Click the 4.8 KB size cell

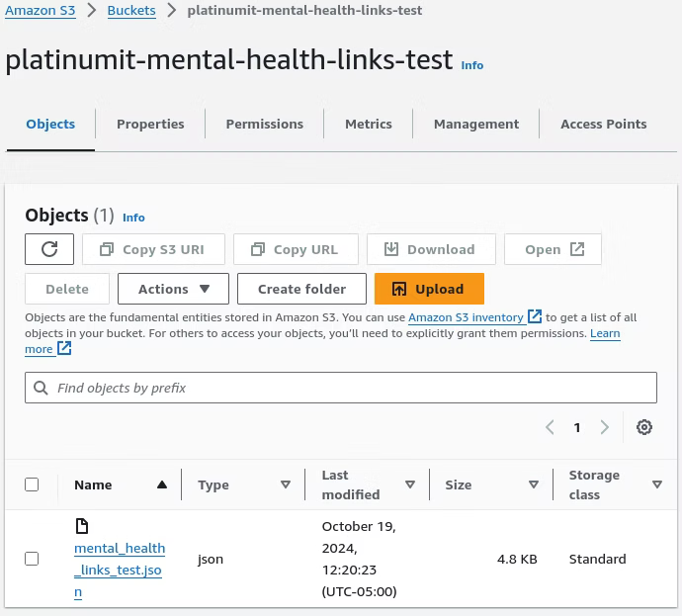[517, 559]
